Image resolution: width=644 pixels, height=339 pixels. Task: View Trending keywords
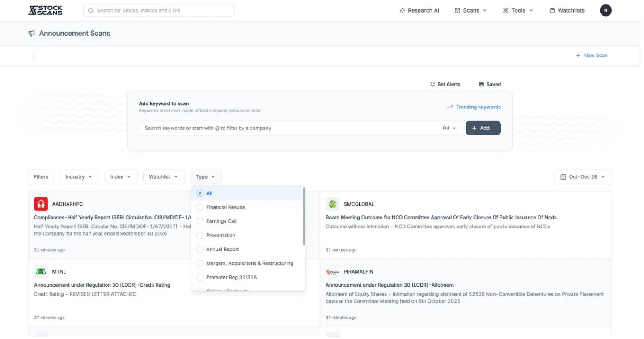(474, 107)
